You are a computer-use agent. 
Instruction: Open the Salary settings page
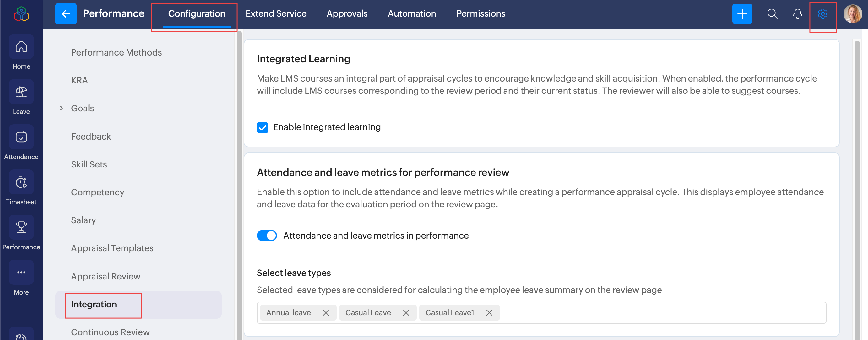(83, 220)
